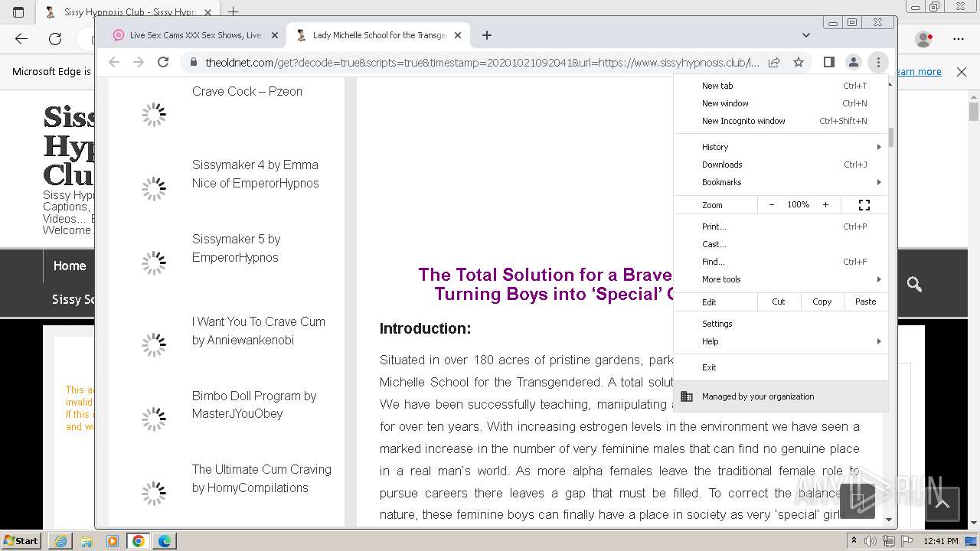This screenshot has width=980, height=551.
Task: Launch Internet Explorer from taskbar
Action: click(60, 541)
